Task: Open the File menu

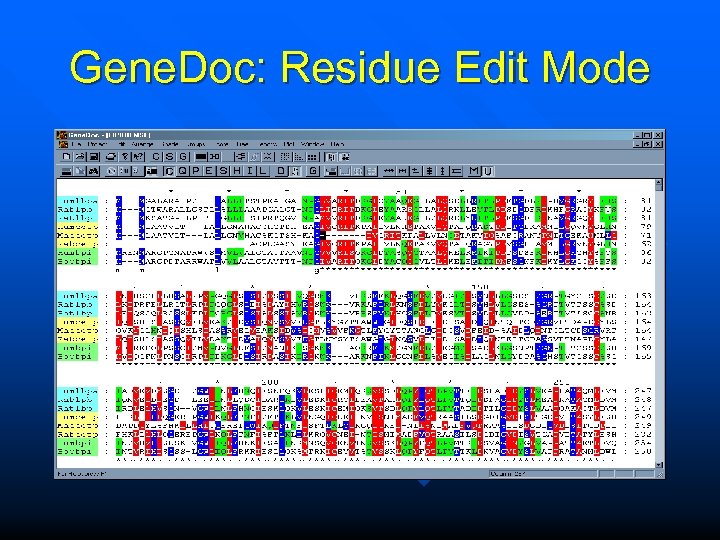Action: [77, 144]
